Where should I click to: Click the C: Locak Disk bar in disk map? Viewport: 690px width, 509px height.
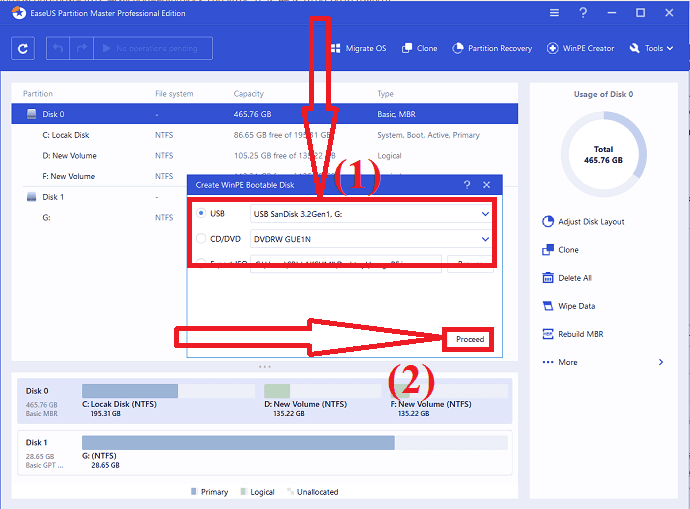169,391
